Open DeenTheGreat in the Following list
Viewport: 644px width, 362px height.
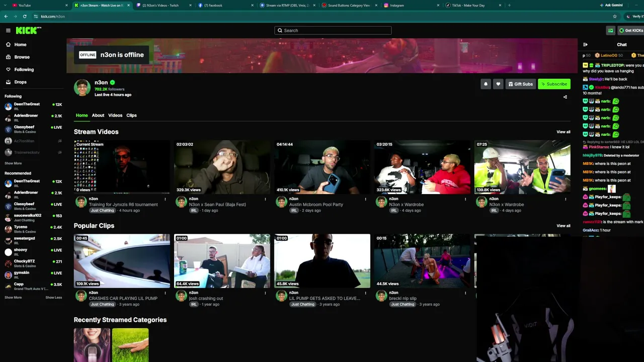[x=33, y=106]
